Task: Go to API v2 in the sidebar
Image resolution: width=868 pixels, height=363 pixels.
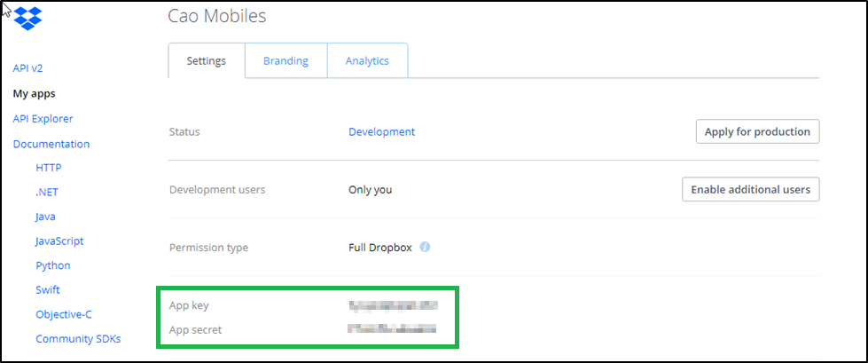Action: click(27, 68)
